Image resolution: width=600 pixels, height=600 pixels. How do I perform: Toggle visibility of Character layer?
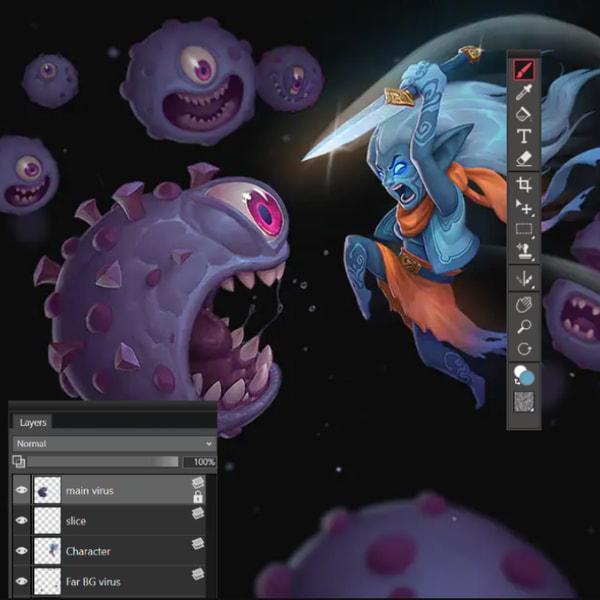pos(21,551)
